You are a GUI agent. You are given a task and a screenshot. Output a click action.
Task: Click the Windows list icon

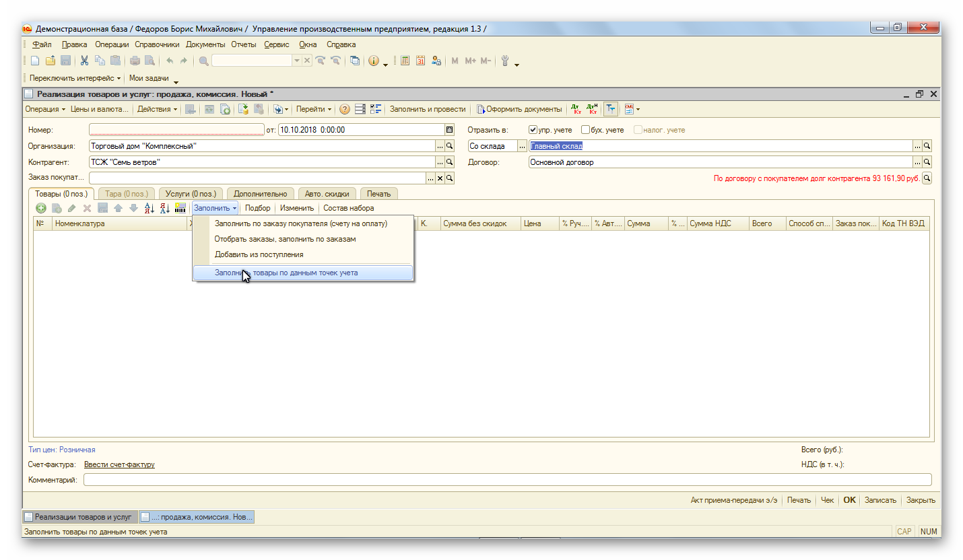355,61
